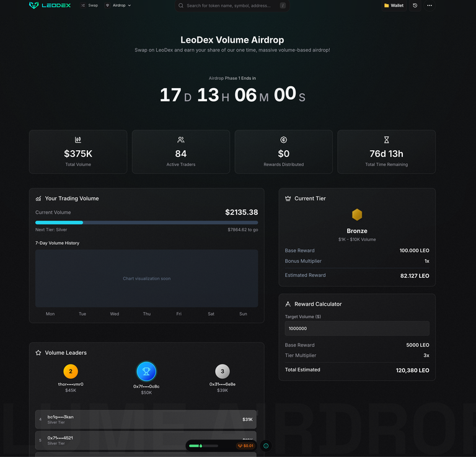Select the 0x71••••4521 leaderboard row
This screenshot has height=457, width=476.
[146, 440]
